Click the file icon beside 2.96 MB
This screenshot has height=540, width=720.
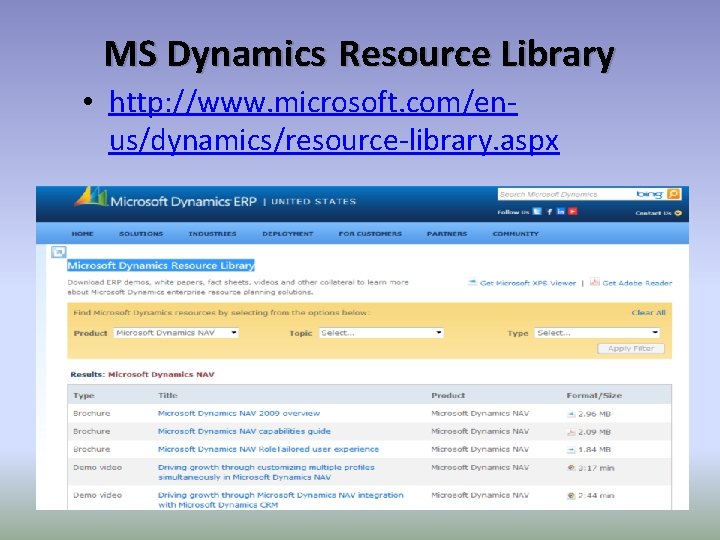coord(571,414)
